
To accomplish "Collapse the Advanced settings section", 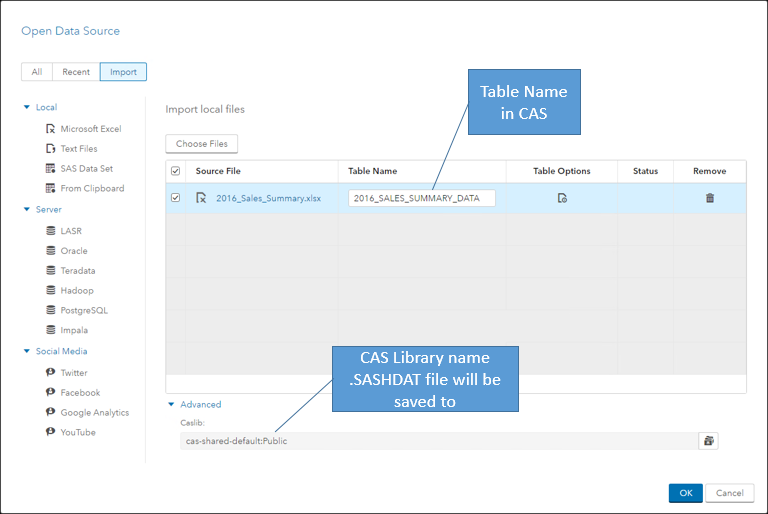I will [171, 405].
